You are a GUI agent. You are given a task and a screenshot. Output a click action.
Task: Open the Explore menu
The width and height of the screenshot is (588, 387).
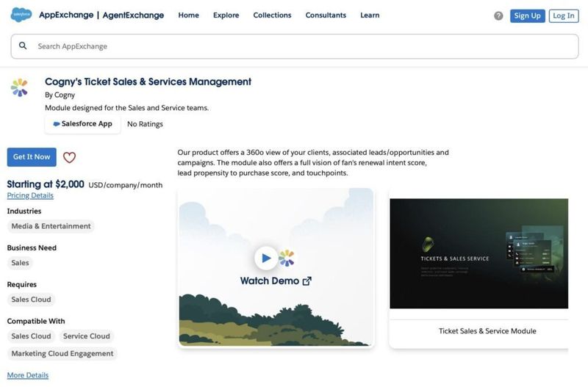[x=226, y=15]
